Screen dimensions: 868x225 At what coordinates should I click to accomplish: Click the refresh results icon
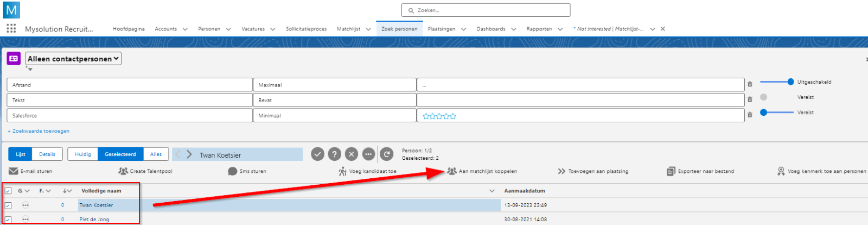point(386,154)
